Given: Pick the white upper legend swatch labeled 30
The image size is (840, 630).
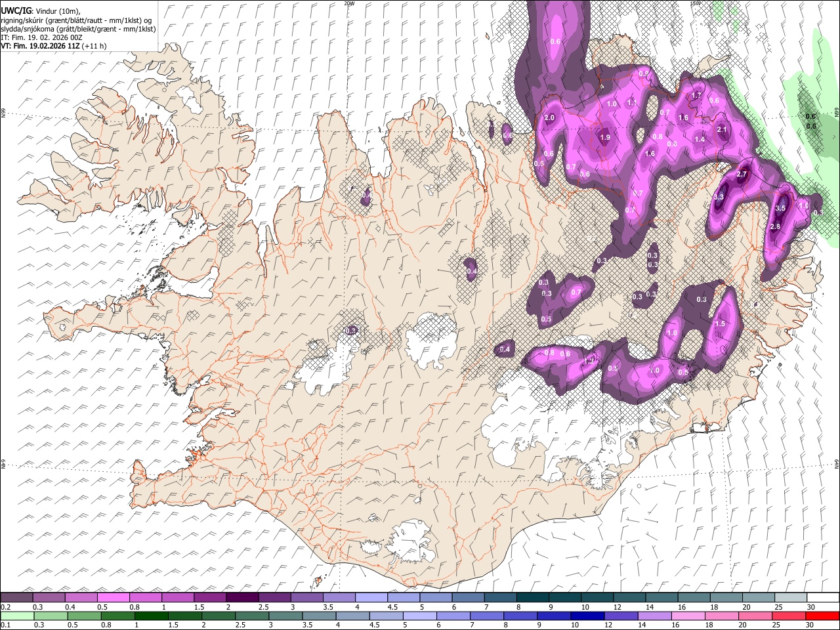Looking at the screenshot, I should [x=823, y=598].
